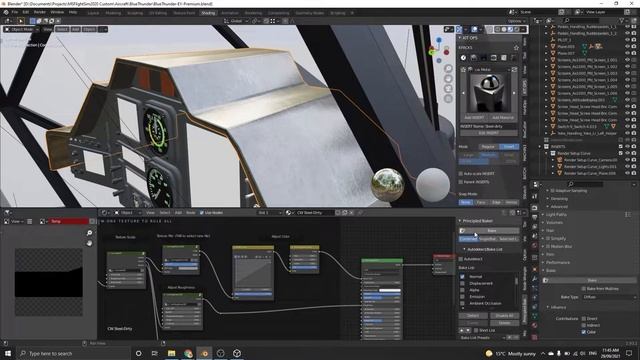The image size is (640, 360).
Task: Open the Windows Start menu
Action: (7, 353)
